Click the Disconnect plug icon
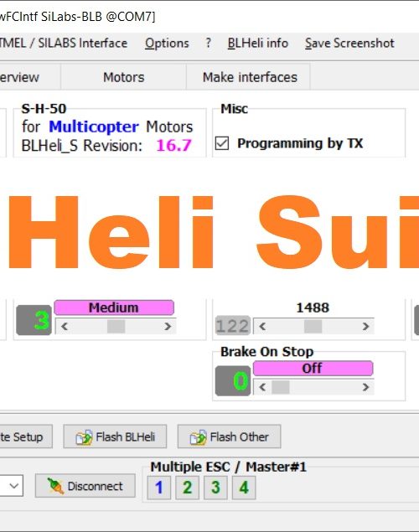 pyautogui.click(x=55, y=486)
